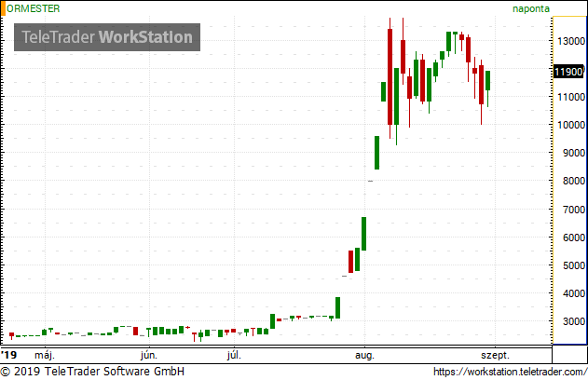Click the 13000 price axis label

571,41
